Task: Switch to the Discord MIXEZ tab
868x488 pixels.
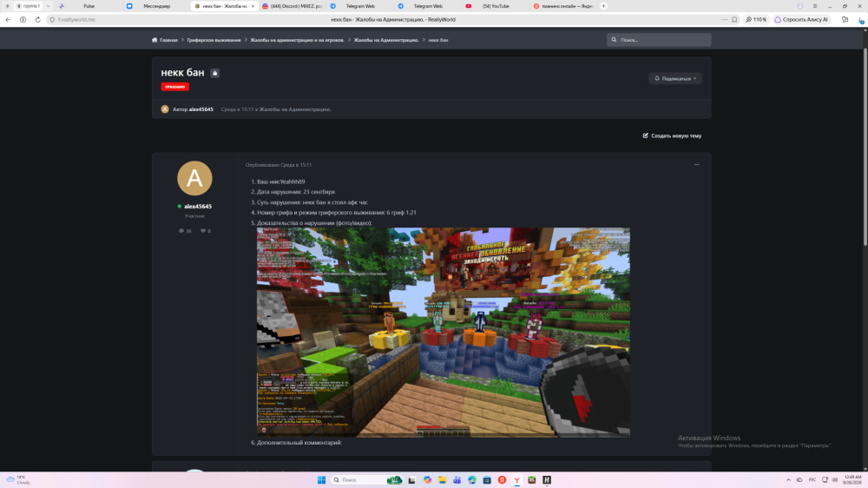Action: coord(292,6)
